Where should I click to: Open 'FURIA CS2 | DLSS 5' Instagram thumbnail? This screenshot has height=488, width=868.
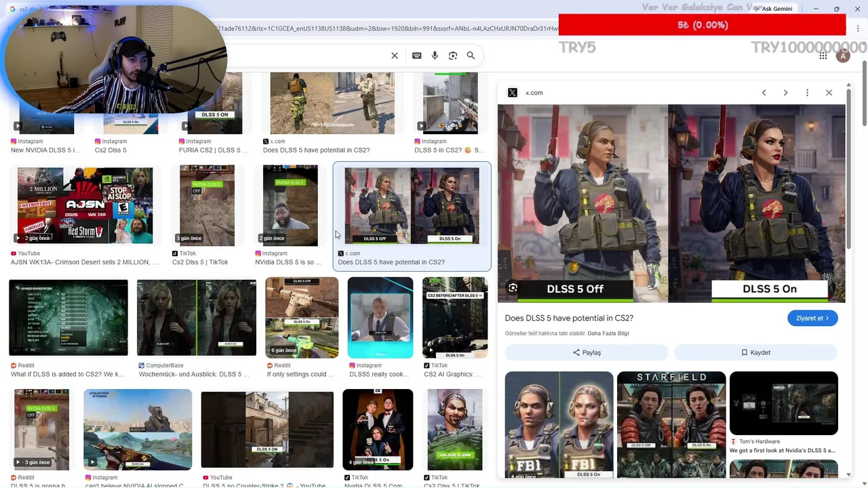coord(215,103)
